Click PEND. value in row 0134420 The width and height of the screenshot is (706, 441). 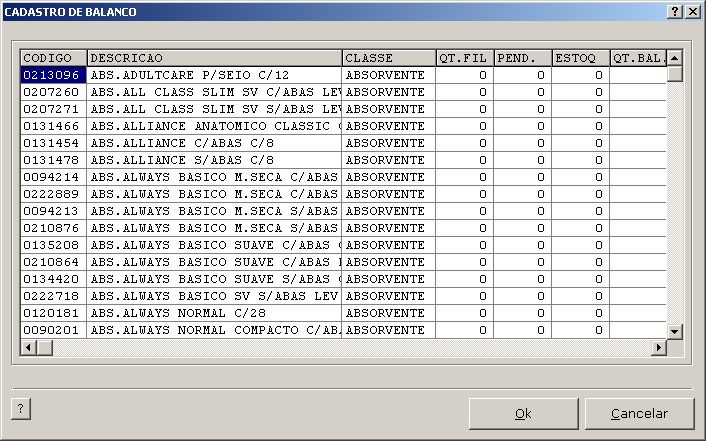(x=523, y=279)
